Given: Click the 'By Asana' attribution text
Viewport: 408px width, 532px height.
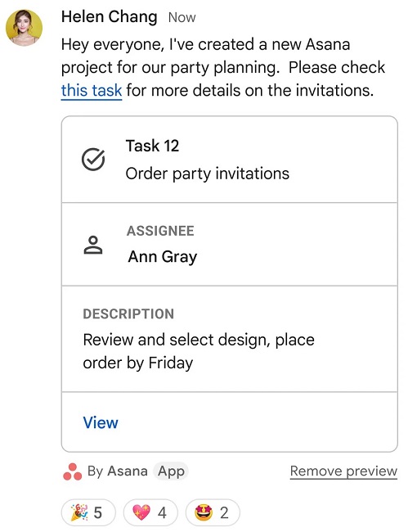Looking at the screenshot, I should [117, 471].
